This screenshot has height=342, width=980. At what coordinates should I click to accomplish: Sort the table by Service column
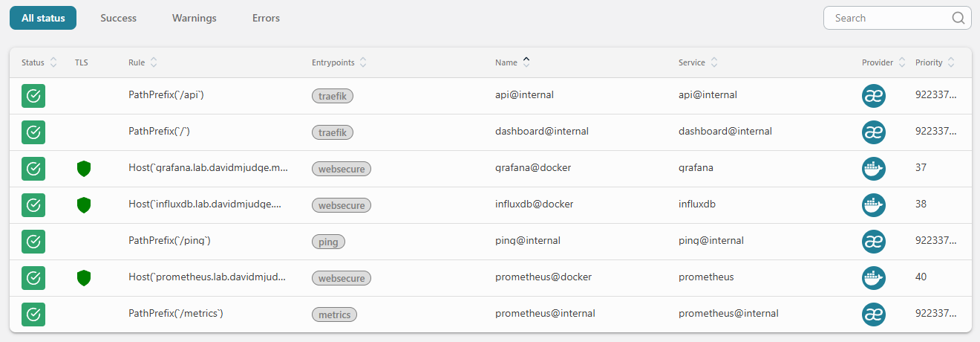698,63
